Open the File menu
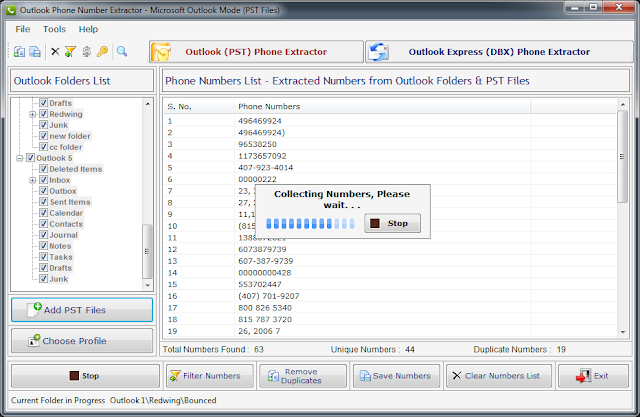Screen dimensions: 640x417 click(23, 29)
